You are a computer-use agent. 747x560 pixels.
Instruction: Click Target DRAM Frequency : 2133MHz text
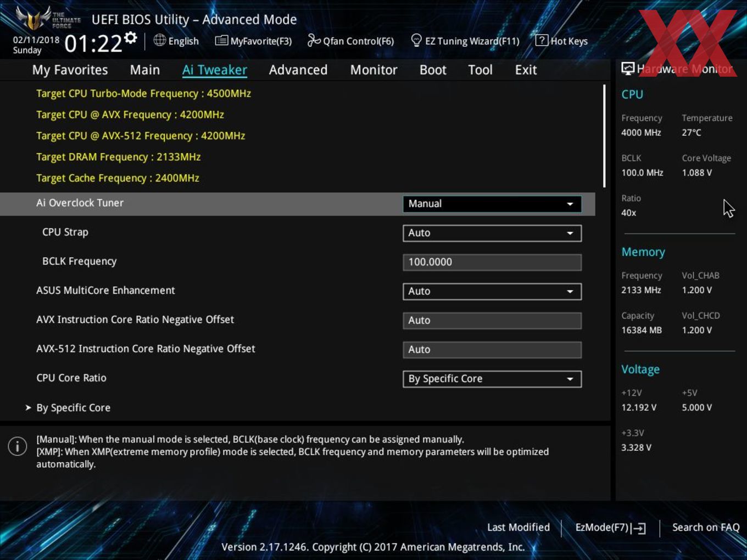coord(118,157)
